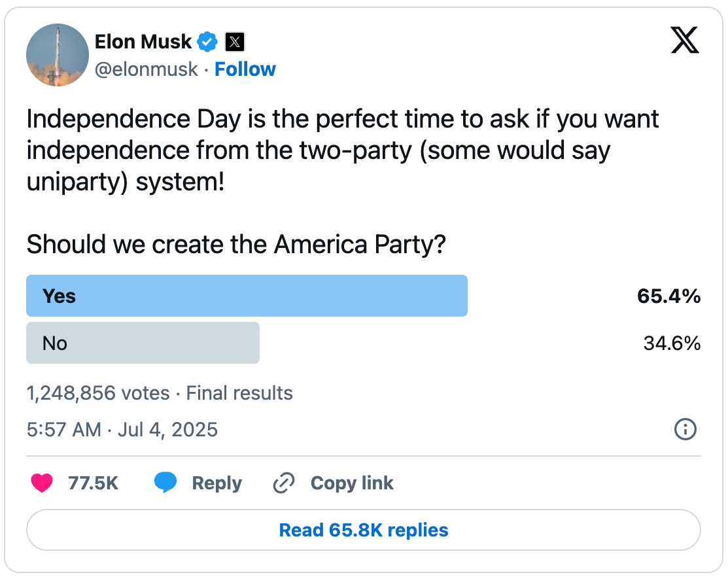The width and height of the screenshot is (728, 577).
Task: Click the 5:57 AM Jul 4, 2025 timestamp
Action: [122, 429]
